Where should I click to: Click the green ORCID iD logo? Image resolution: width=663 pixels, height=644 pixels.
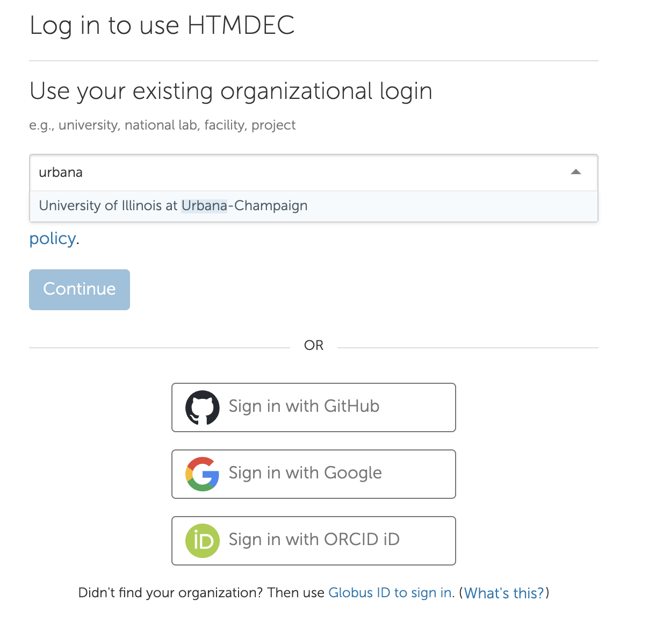tap(203, 541)
